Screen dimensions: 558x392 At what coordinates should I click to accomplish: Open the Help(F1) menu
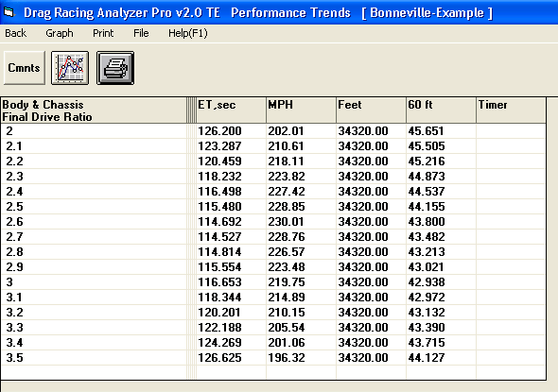tap(188, 33)
